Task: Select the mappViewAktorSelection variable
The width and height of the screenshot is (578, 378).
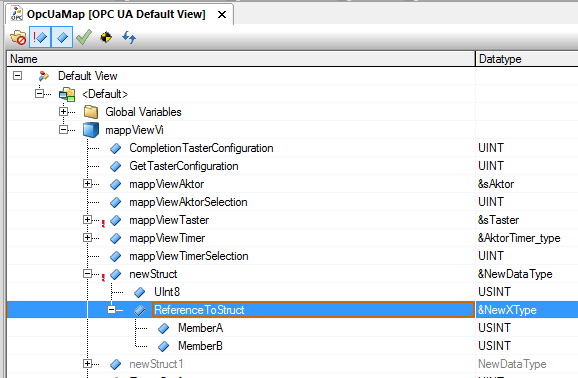Action: click(x=188, y=202)
